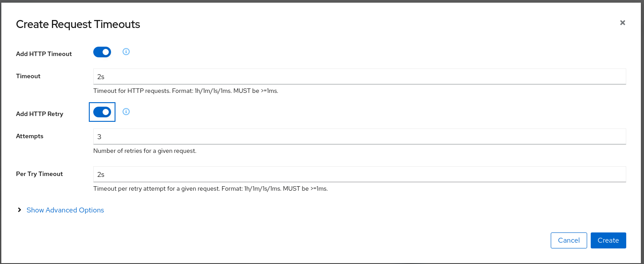The image size is (644, 264).
Task: Close the Create Request Timeouts dialog
Action: point(623,23)
